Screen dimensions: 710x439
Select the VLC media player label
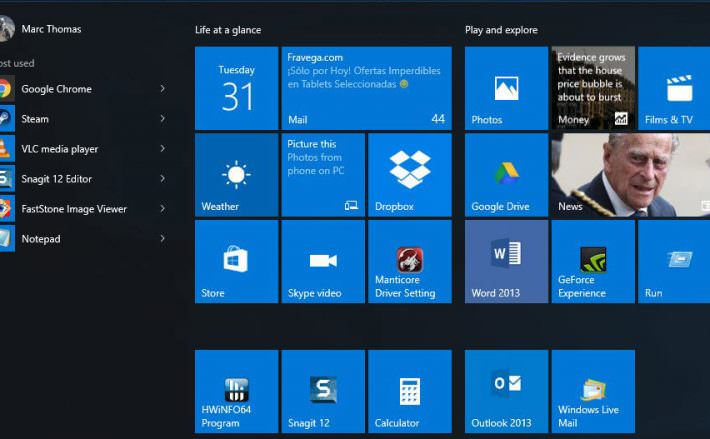60,149
